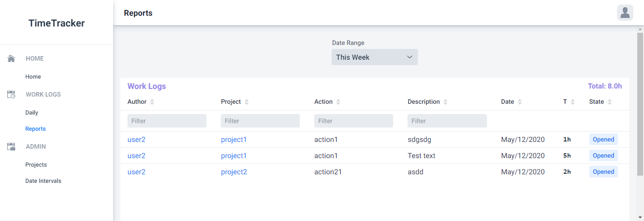Click the user avatar icon
Image resolution: width=644 pixels, height=221 pixels.
[625, 13]
